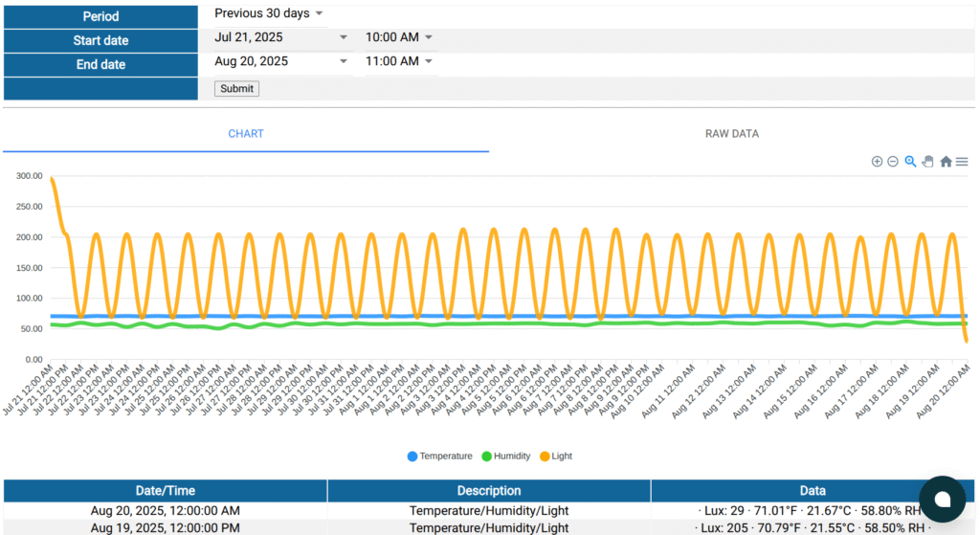Toggle Light series in legend

click(554, 457)
